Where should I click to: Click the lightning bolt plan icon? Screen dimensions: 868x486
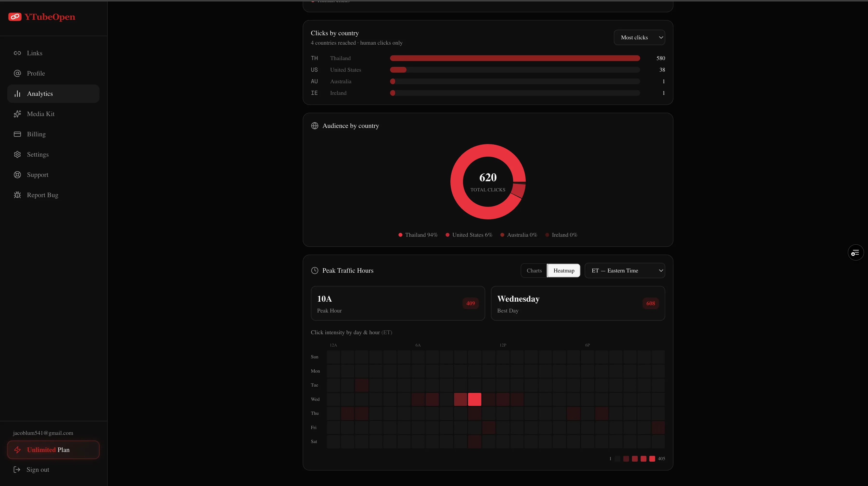coord(17,450)
